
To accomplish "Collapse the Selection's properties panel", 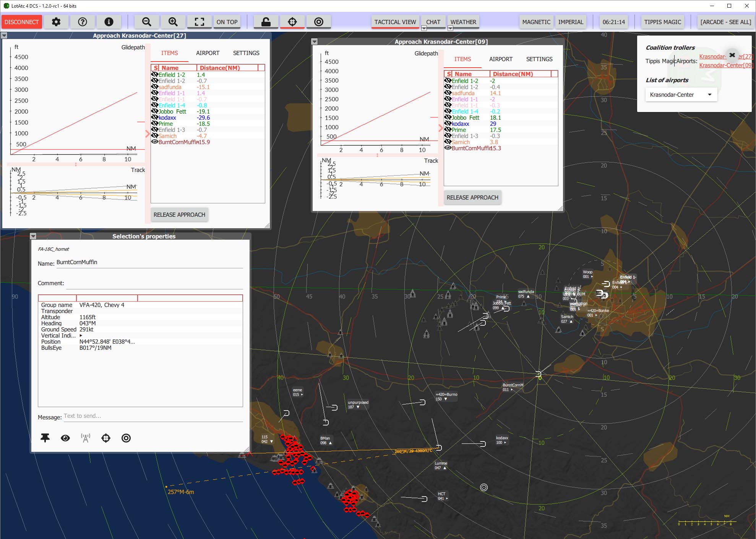I will (33, 236).
